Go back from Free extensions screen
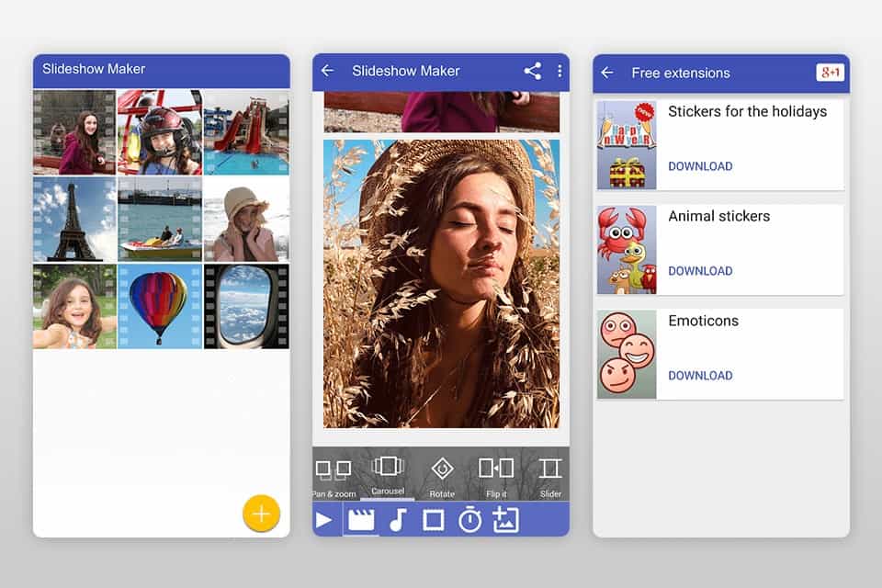The height and width of the screenshot is (588, 882). 607,73
